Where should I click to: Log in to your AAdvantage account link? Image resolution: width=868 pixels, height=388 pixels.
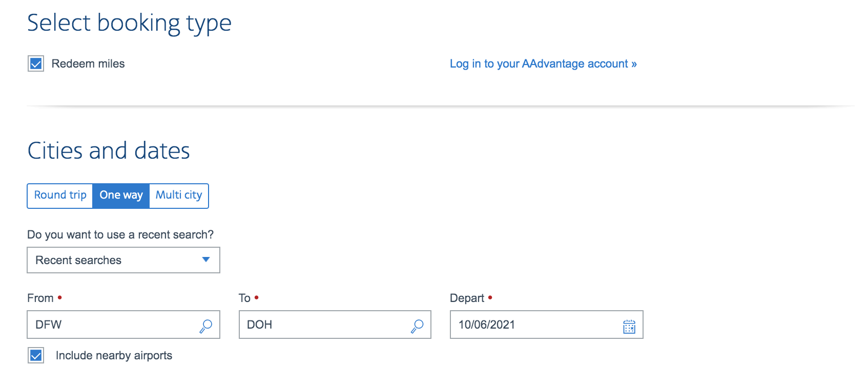click(x=543, y=64)
